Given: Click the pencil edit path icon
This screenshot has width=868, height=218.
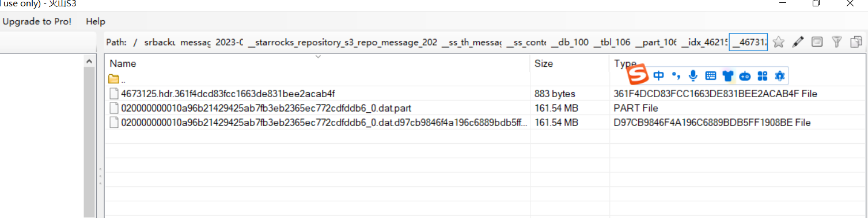Looking at the screenshot, I should point(798,42).
